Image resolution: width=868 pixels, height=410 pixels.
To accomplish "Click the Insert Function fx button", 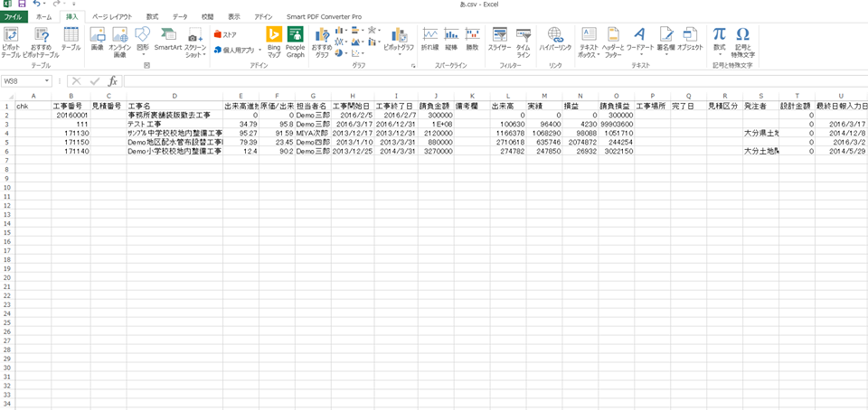I will [x=112, y=81].
